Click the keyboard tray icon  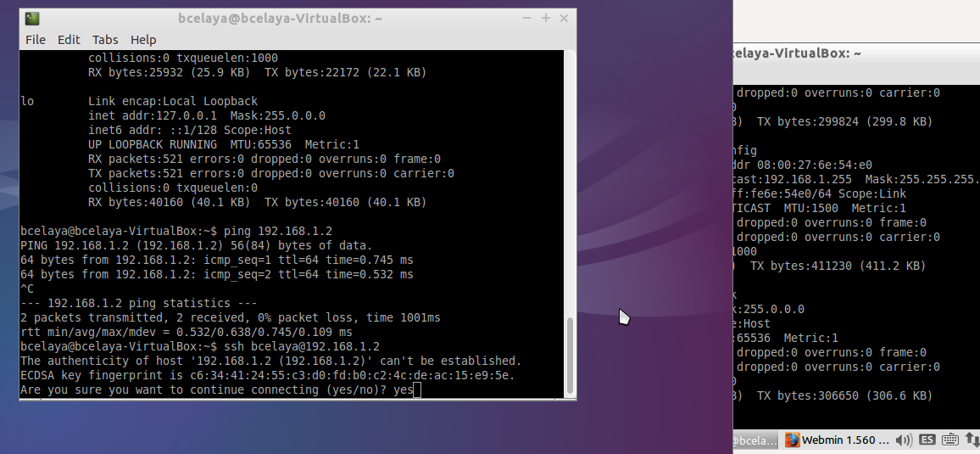pos(950,440)
